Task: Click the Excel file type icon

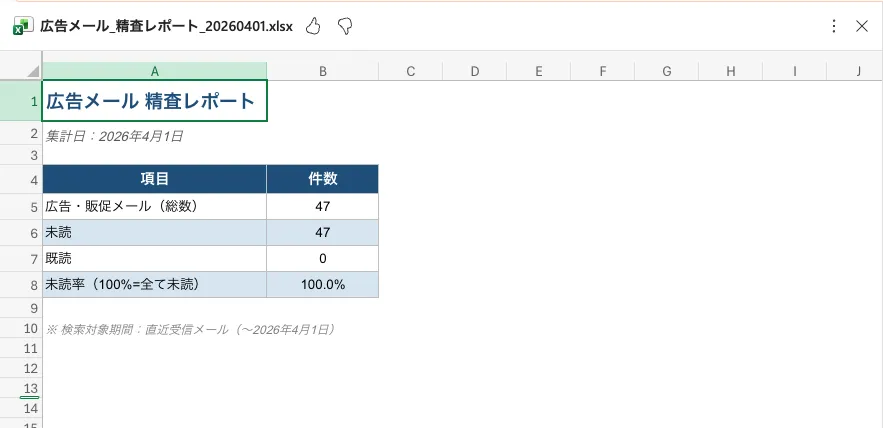Action: 22,26
